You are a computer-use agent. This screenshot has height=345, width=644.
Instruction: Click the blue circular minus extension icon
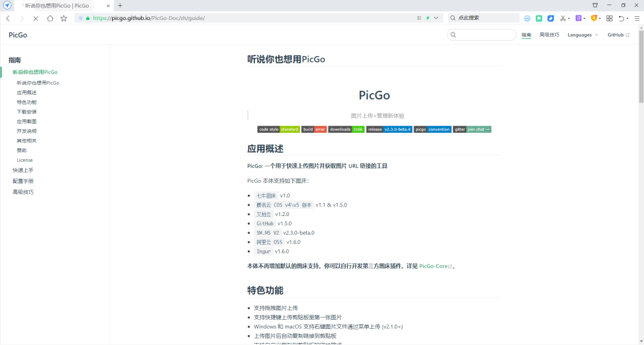pos(527,18)
